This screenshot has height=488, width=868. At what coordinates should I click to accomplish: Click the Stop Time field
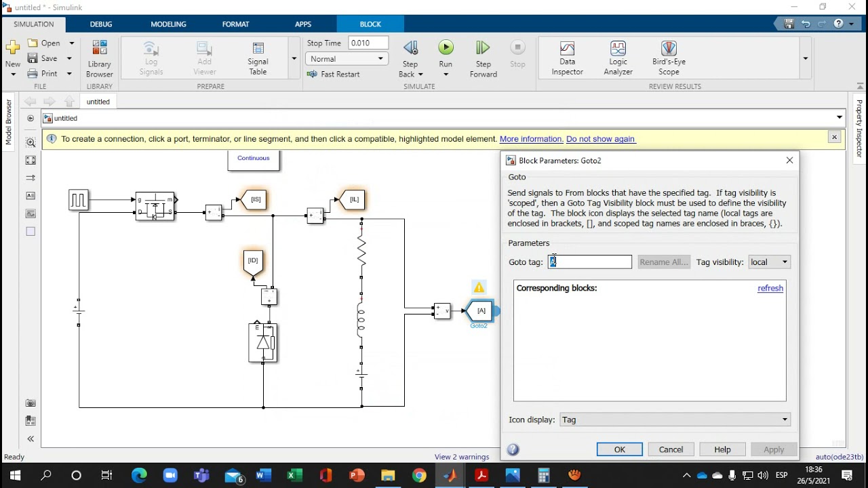(368, 43)
